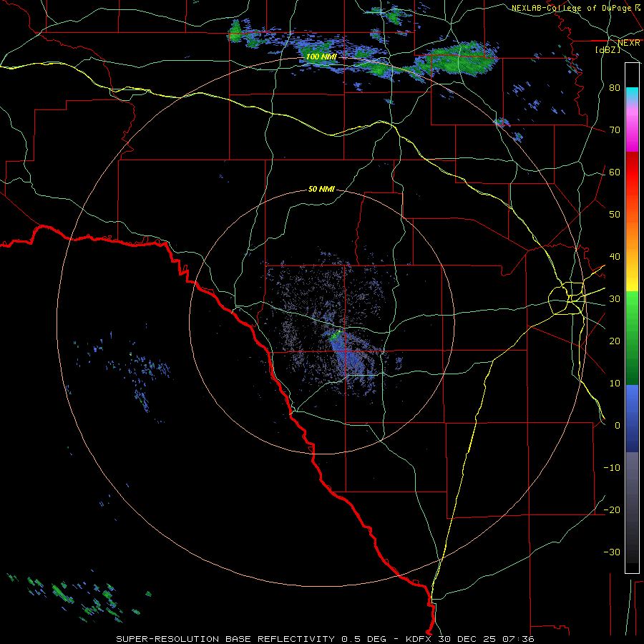The height and width of the screenshot is (644, 644).
Task: Click the 30 DEC 25 07:36 timestamp
Action: point(487,639)
